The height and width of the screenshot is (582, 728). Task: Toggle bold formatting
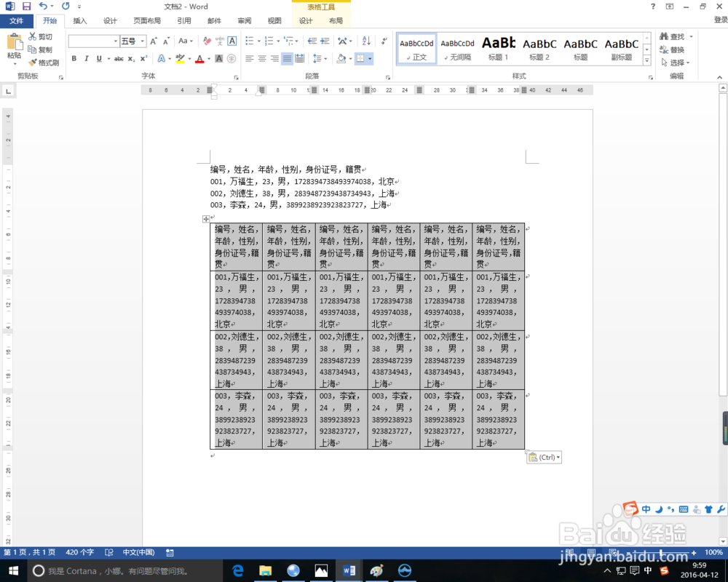(74, 58)
